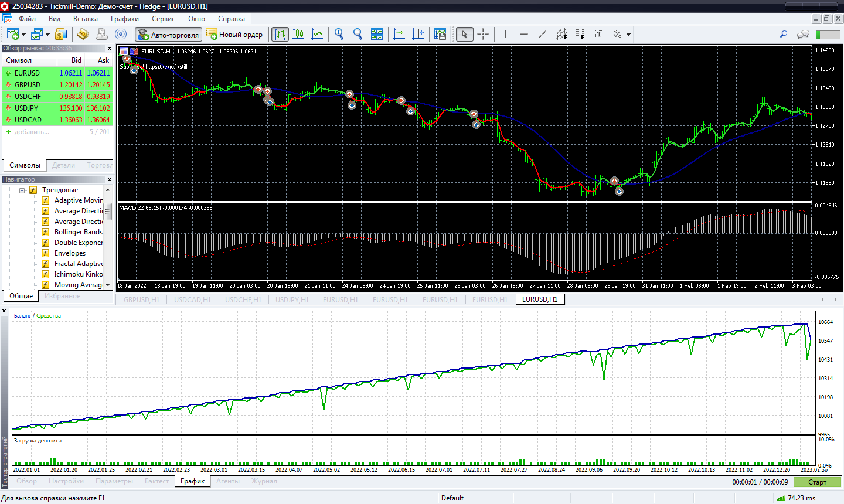The height and width of the screenshot is (504, 844).
Task: Collapse the Трендовые tree folder
Action: click(22, 190)
